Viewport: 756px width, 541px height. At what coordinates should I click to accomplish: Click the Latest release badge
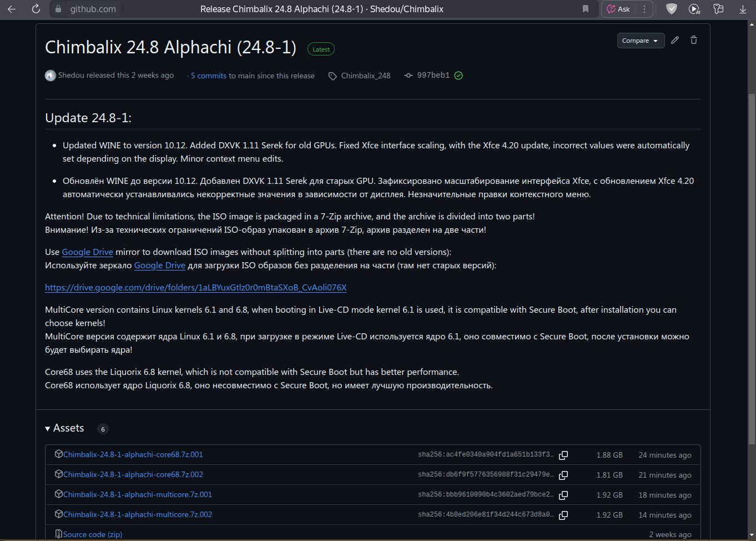point(321,49)
